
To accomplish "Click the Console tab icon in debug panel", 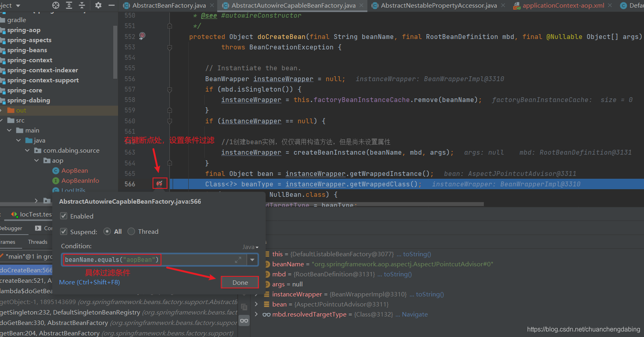I will tap(38, 228).
